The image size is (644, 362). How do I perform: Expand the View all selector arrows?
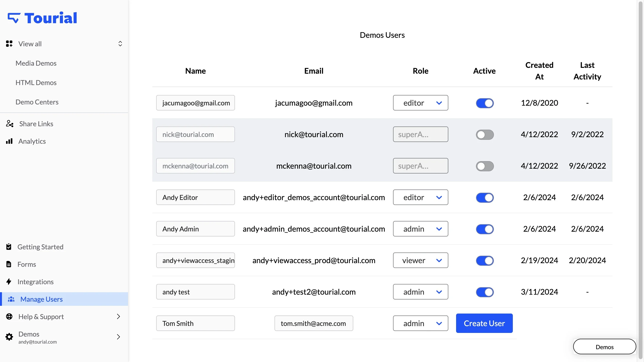tap(120, 44)
